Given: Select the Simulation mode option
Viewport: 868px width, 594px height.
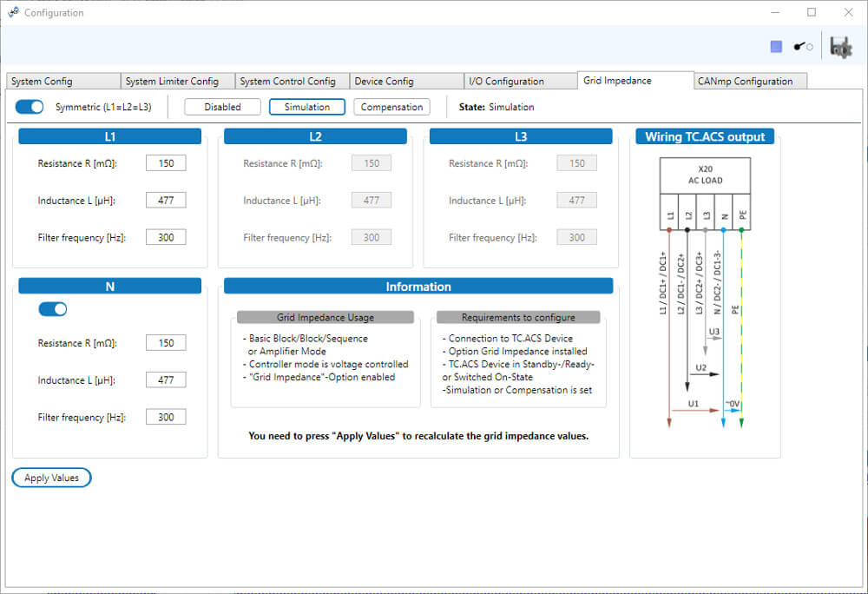Looking at the screenshot, I should point(306,107).
